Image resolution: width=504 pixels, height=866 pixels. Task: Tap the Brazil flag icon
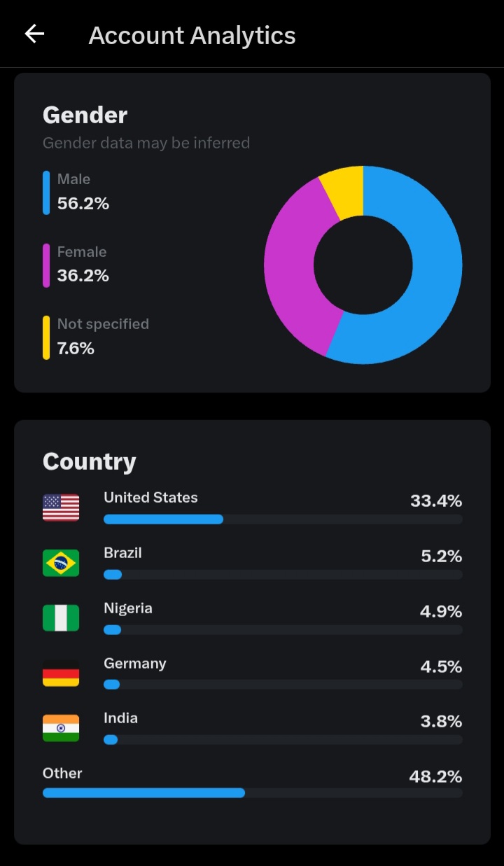click(61, 563)
